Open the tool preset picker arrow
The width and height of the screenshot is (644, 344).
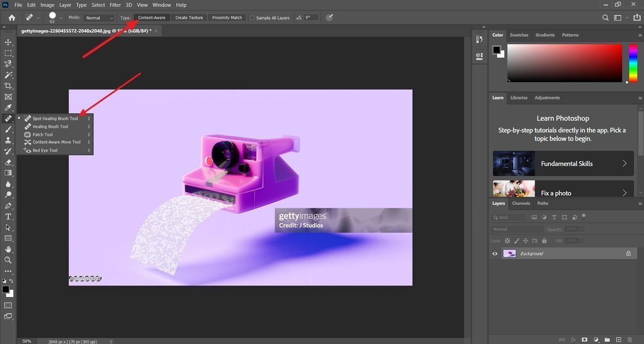[38, 18]
